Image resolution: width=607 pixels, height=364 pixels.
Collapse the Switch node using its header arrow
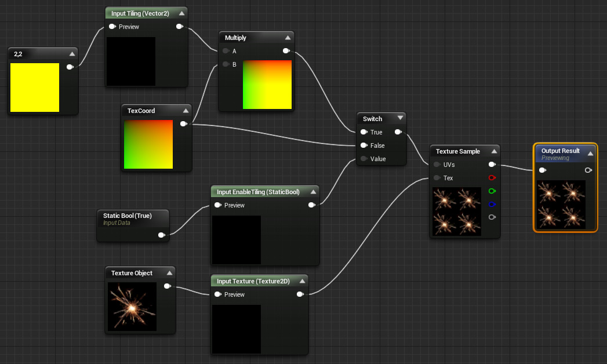pos(399,118)
